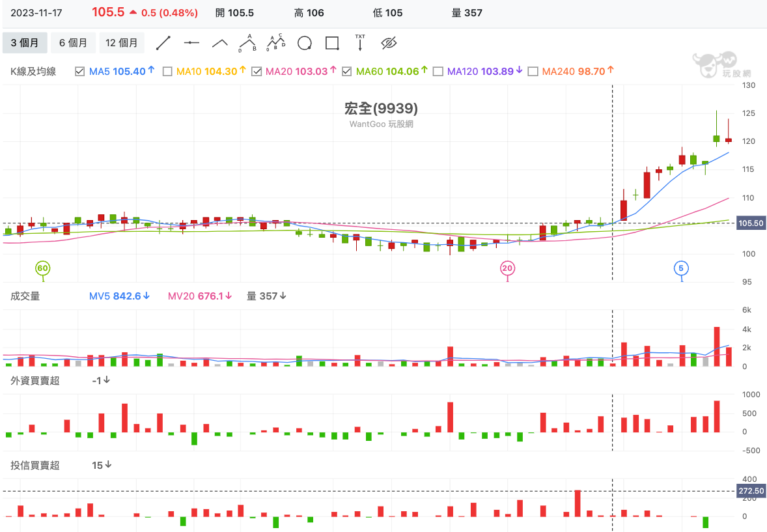Click the 量 357 volume text in header
The height and width of the screenshot is (532, 767).
[x=467, y=13]
